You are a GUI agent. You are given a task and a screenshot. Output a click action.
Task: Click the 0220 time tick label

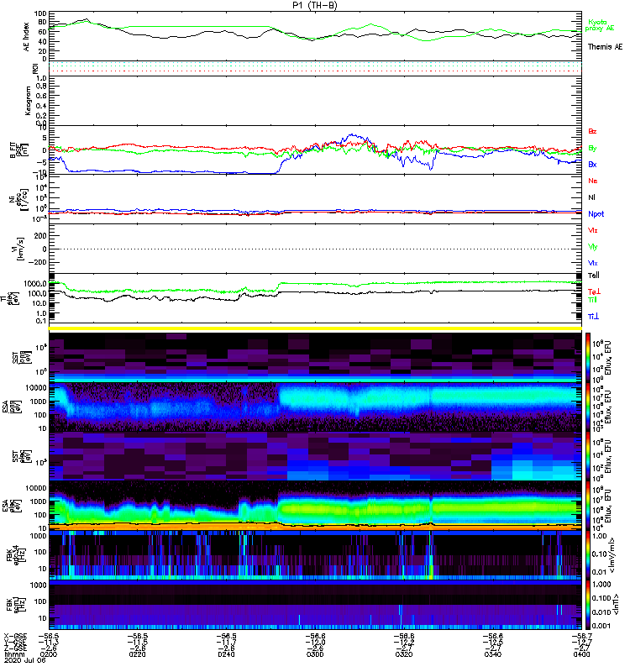click(x=138, y=654)
